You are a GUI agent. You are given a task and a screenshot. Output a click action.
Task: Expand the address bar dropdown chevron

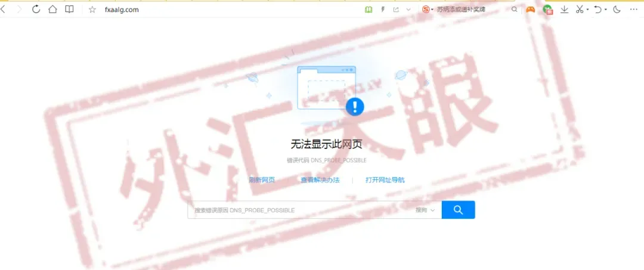[x=408, y=10]
